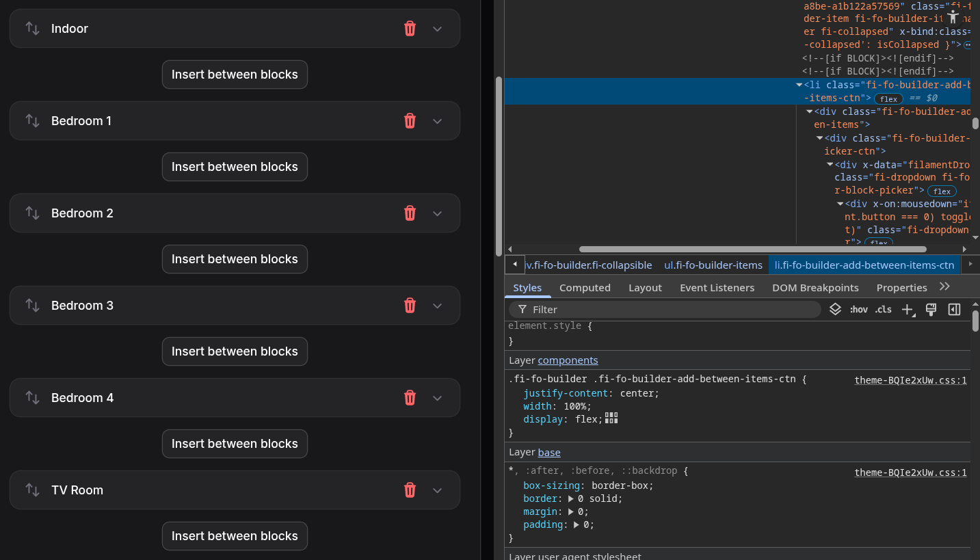Toggle the .cls element classes panel
Image resolution: width=980 pixels, height=560 pixels.
click(883, 310)
